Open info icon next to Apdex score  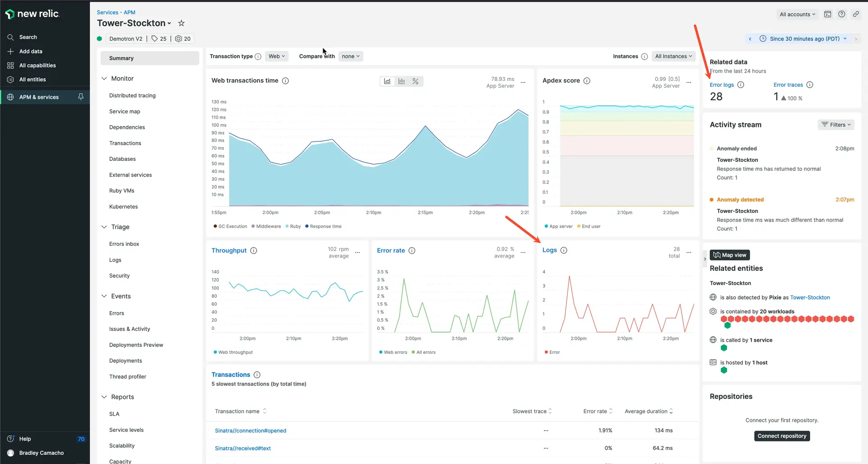pos(587,81)
